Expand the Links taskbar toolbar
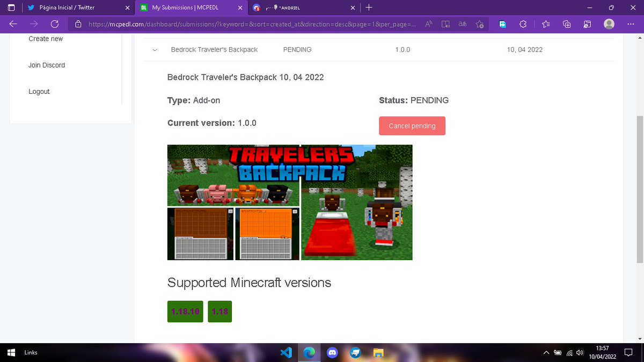Screen dimensions: 644x362 point(31,352)
